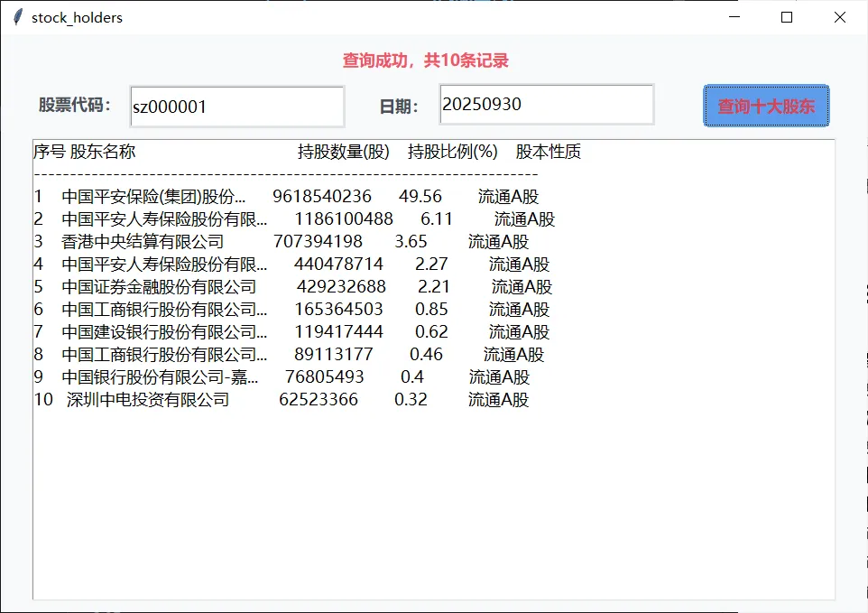Click 流通A股 in the 香港中央结算 row
Viewport: 868px width, 613px height.
(499, 241)
